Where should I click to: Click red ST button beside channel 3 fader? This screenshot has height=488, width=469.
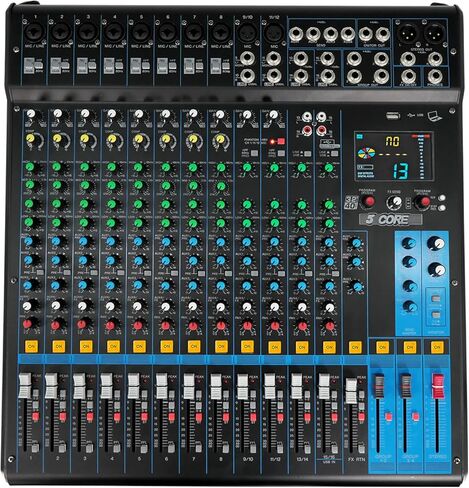[x=89, y=416]
